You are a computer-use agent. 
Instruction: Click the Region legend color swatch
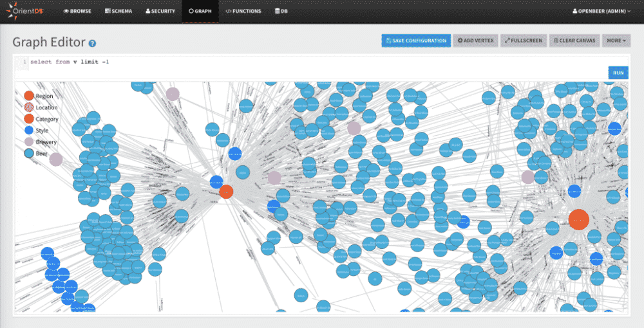click(x=29, y=96)
